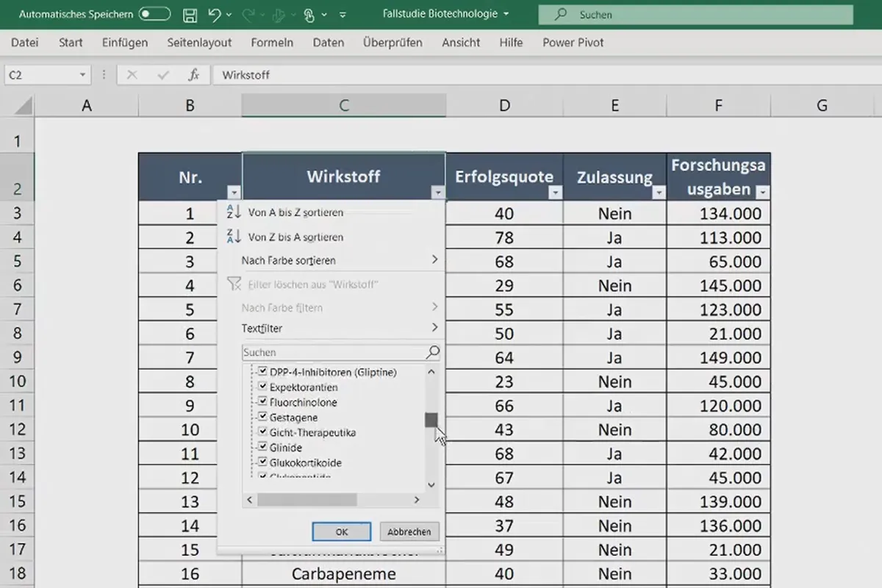Uncheck the Gicht-Therapeutika checkbox
882x588 pixels.
[x=263, y=432]
